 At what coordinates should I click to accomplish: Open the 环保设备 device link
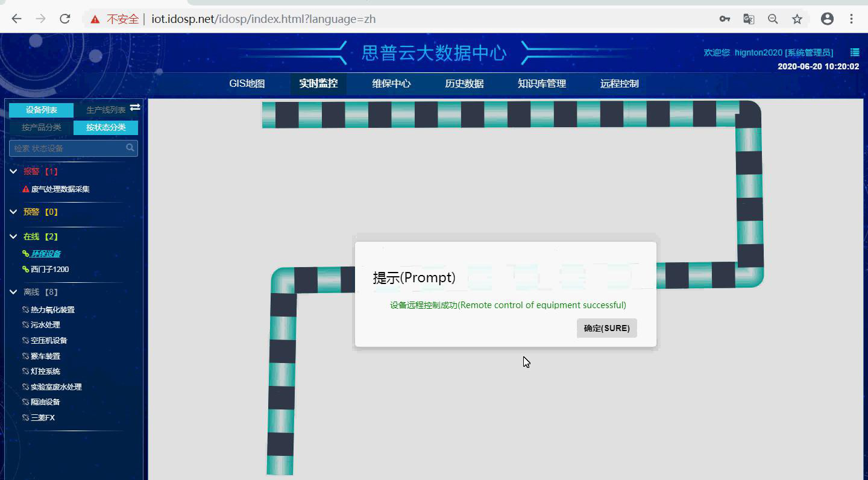(x=46, y=253)
